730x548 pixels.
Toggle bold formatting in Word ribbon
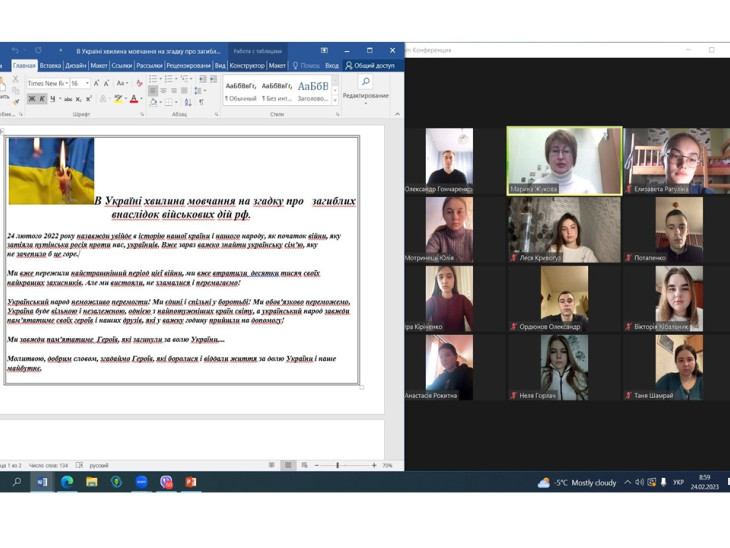32,99
